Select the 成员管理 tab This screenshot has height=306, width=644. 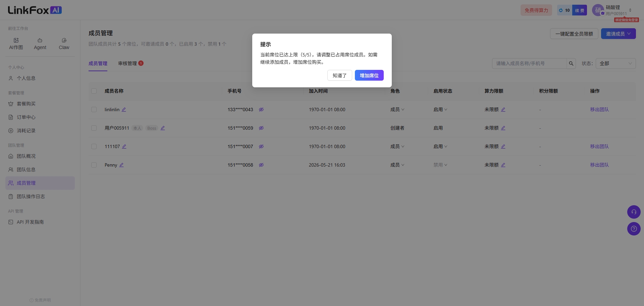coord(98,63)
